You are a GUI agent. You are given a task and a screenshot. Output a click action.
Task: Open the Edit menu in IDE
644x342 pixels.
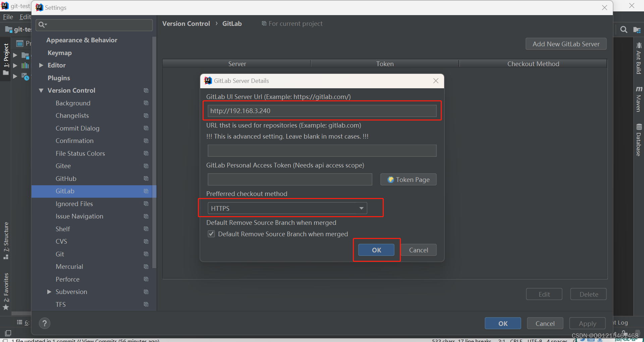tap(25, 17)
